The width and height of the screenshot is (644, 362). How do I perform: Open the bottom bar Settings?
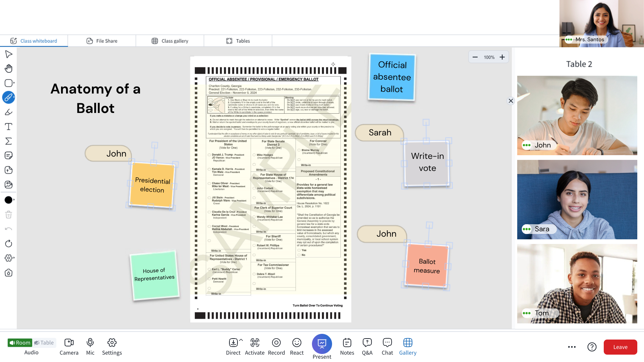pos(112,347)
